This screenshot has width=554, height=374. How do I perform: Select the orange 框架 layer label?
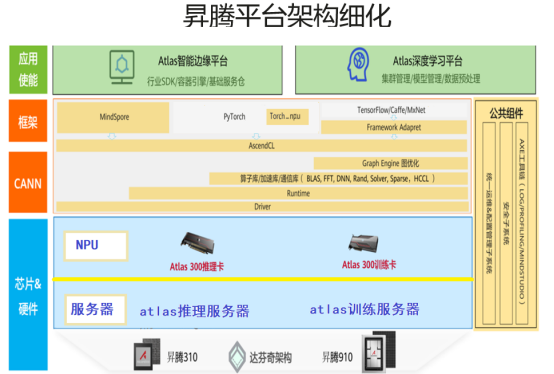pyautogui.click(x=28, y=121)
